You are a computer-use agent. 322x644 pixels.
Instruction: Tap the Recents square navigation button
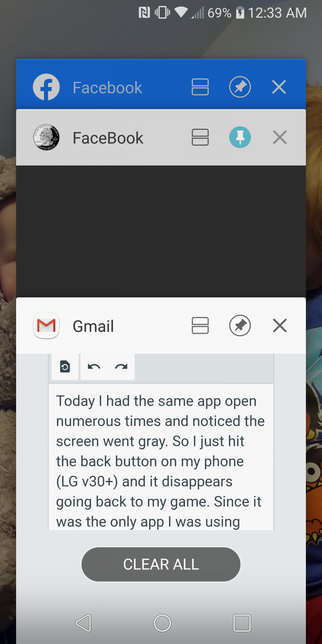click(x=242, y=623)
